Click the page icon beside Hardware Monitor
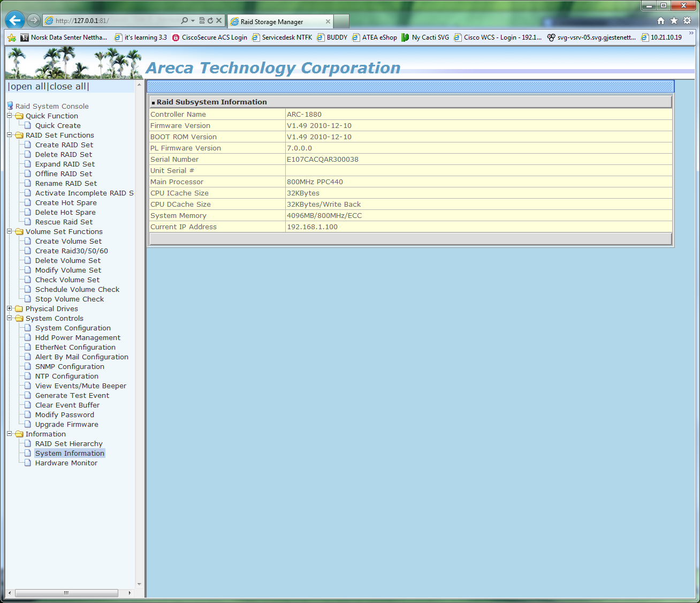 [x=28, y=463]
